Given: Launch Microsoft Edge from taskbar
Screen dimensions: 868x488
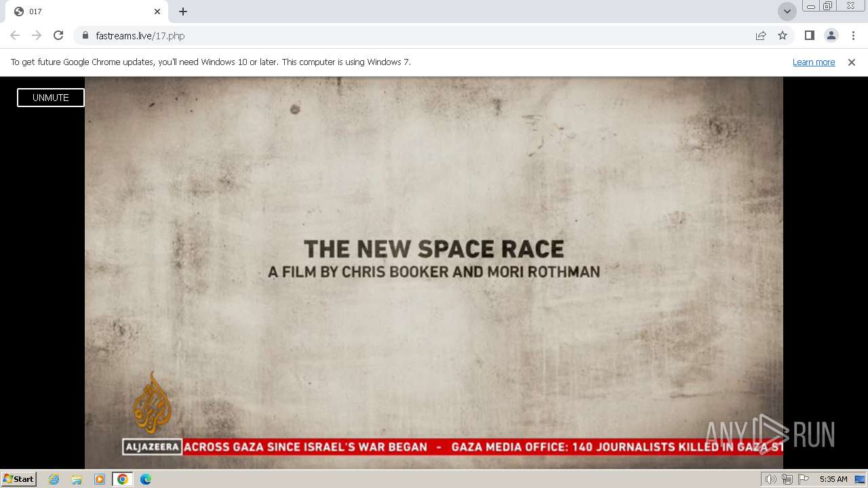Looking at the screenshot, I should tap(145, 479).
